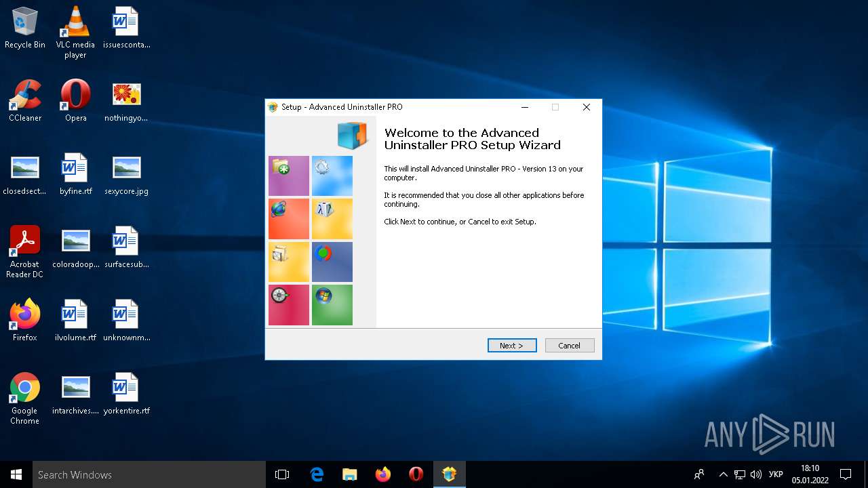Click the Search Windows taskbar box
Viewport: 868px width, 488px height.
(x=149, y=474)
